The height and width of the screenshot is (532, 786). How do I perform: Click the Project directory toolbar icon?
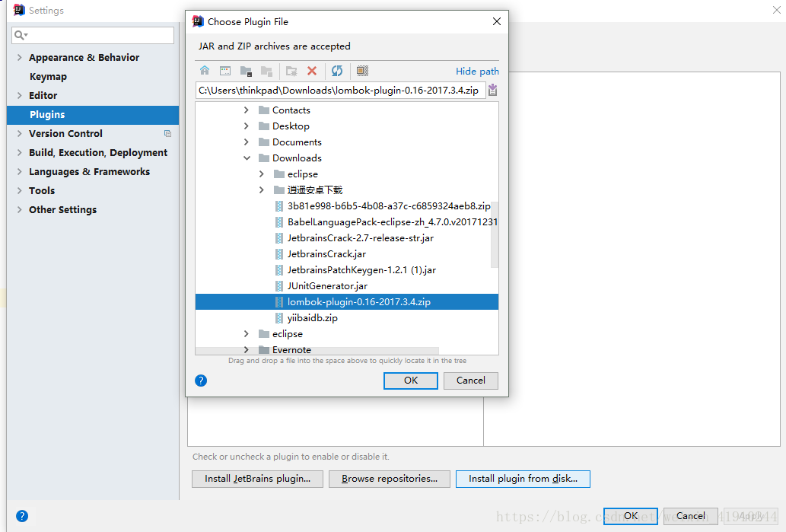point(246,71)
